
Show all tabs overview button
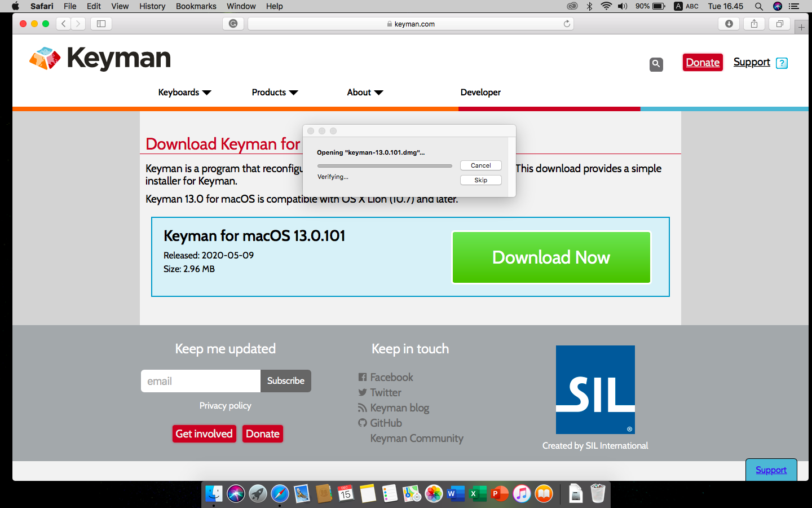(x=780, y=24)
